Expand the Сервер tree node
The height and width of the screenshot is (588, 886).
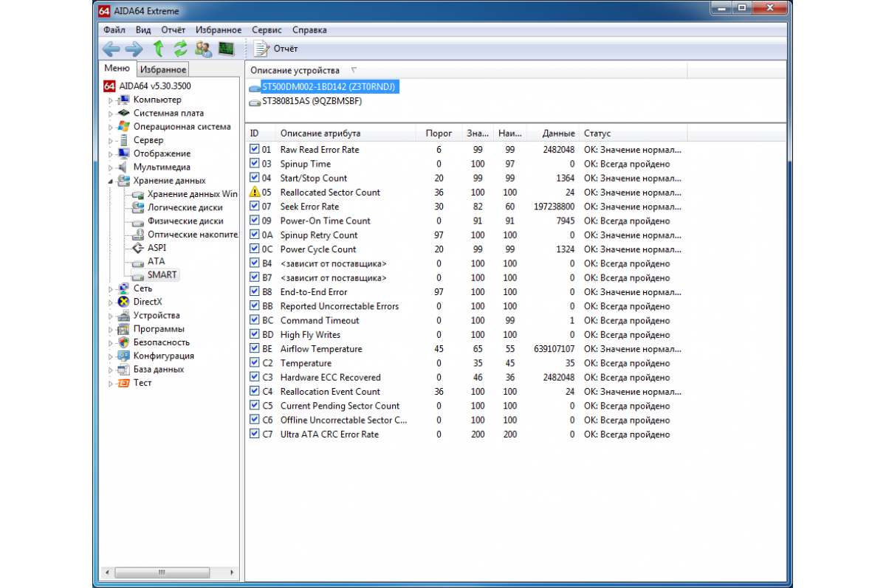(x=111, y=140)
